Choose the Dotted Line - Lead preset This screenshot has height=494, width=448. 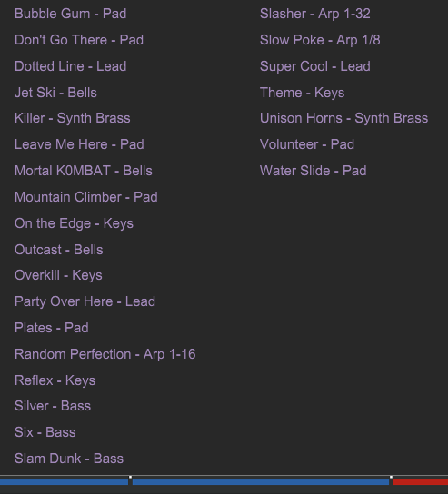(71, 66)
